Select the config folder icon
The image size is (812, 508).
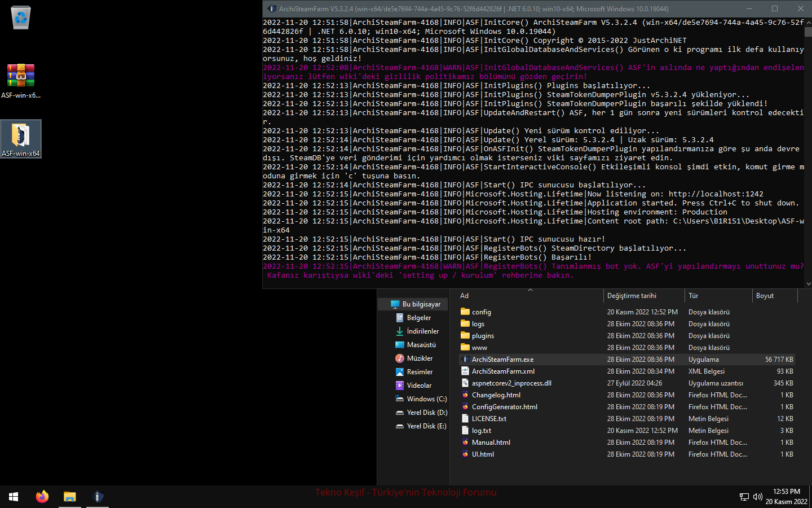point(465,312)
